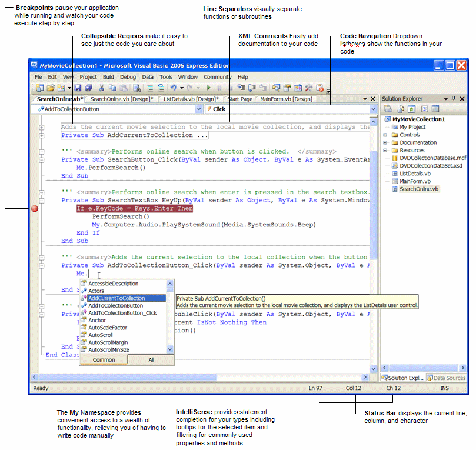476x450 pixels.
Task: Open the Debug menu
Action: [128, 77]
